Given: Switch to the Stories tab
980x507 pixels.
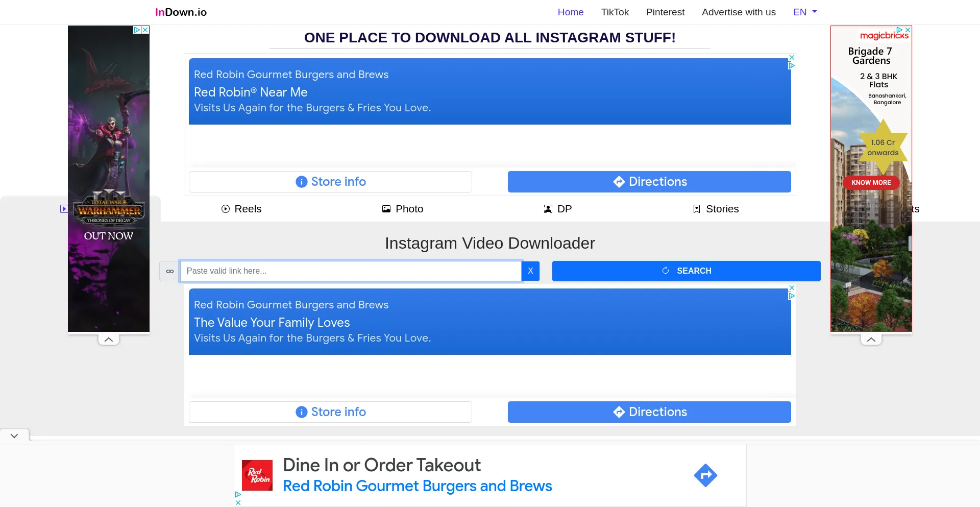Looking at the screenshot, I should 716,209.
